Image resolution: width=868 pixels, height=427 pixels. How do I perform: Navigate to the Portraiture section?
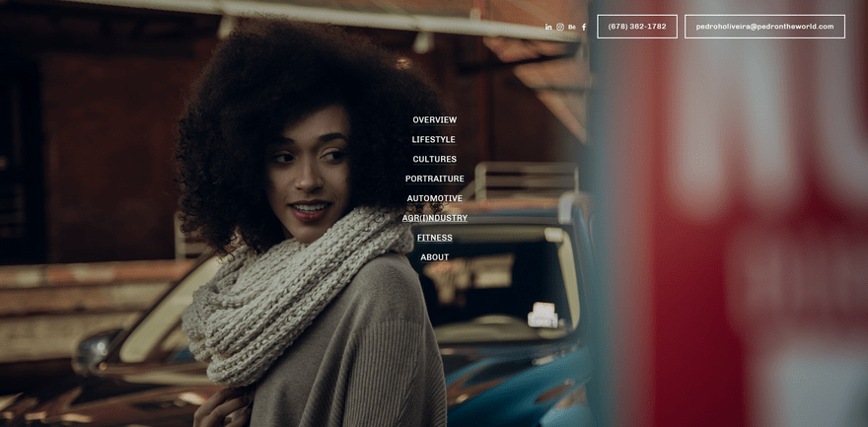(x=434, y=179)
